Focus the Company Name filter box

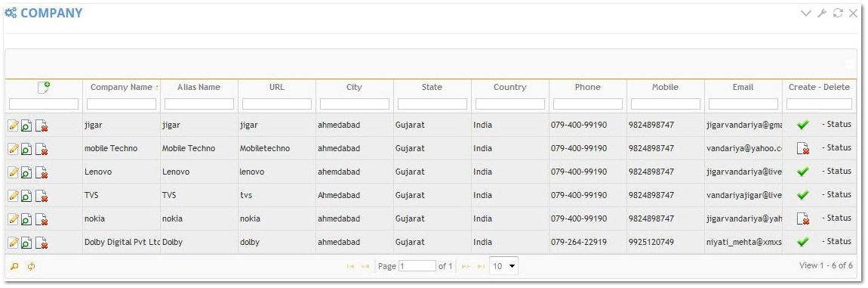[x=122, y=104]
